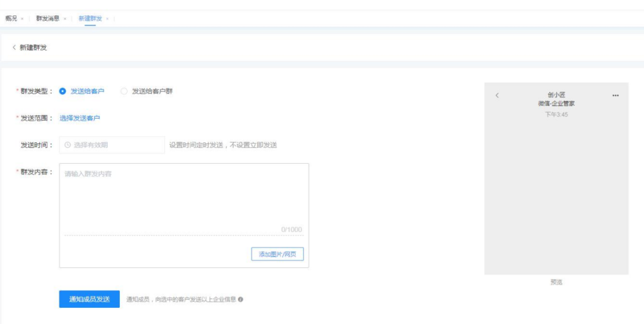Viewport: 644px width, 324px height.
Task: Close the 新建群发 tab
Action: (107, 19)
